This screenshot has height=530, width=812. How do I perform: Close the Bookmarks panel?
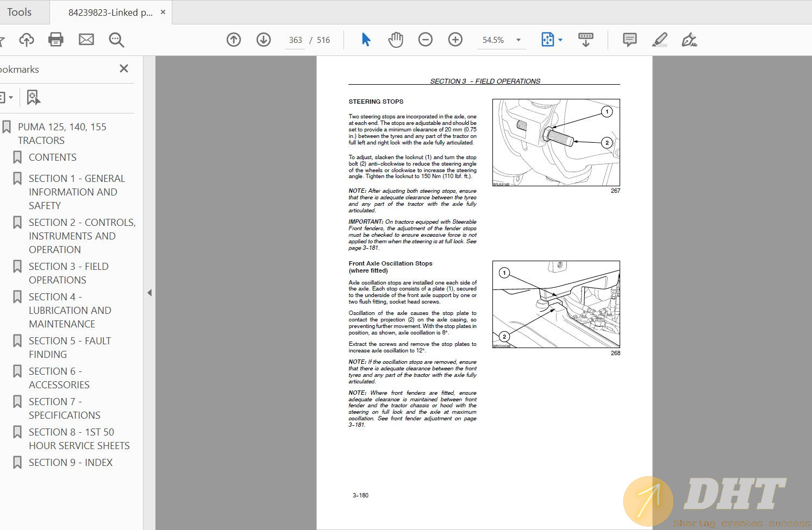[x=124, y=68]
